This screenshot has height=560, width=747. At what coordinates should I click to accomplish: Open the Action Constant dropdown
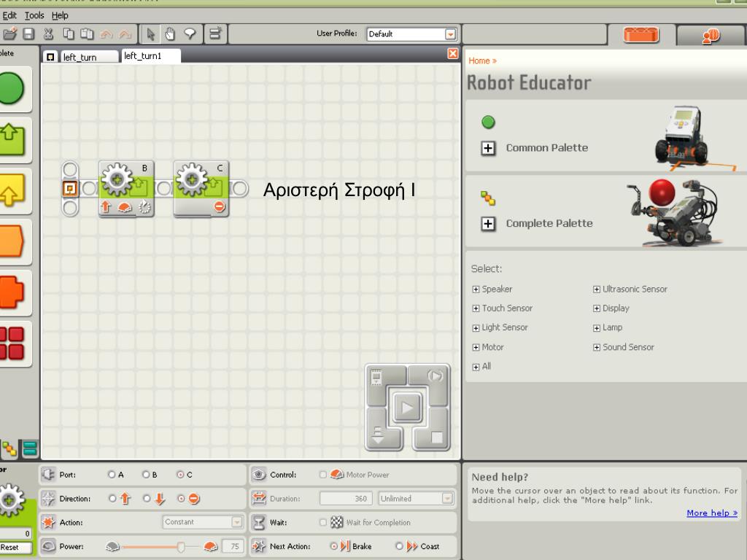point(236,522)
